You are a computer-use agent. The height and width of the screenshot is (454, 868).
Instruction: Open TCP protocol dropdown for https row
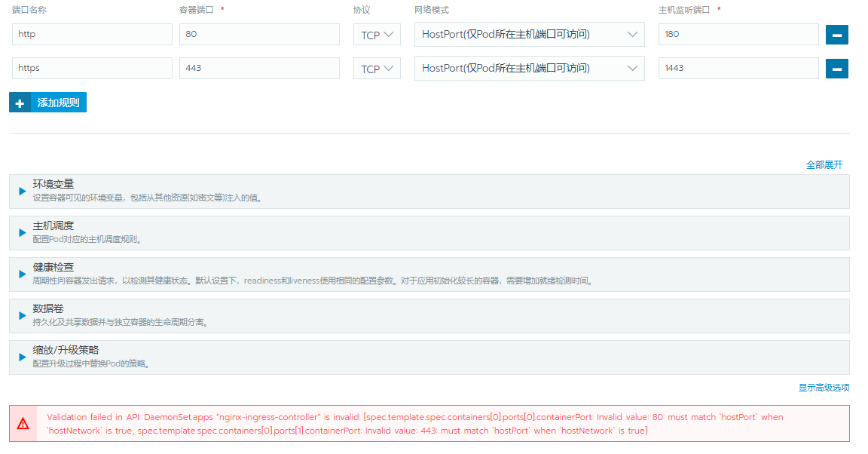pos(377,69)
